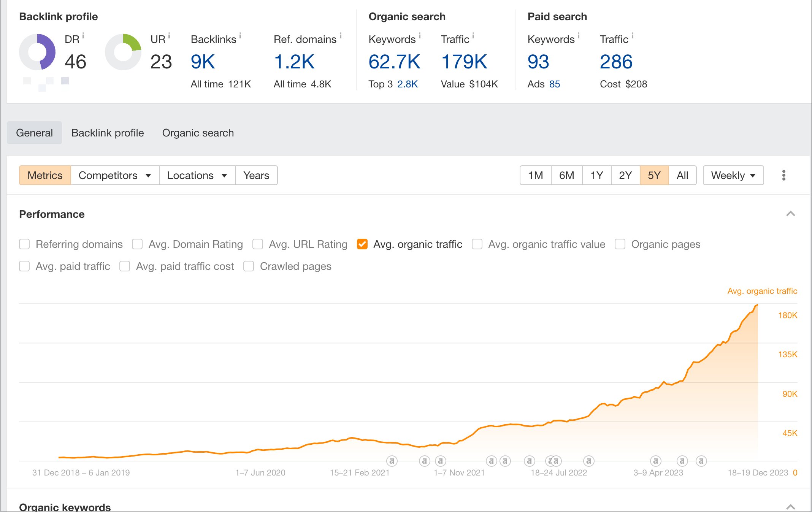Image resolution: width=812 pixels, height=512 pixels.
Task: Click the purple DR donut chart
Action: point(37,52)
